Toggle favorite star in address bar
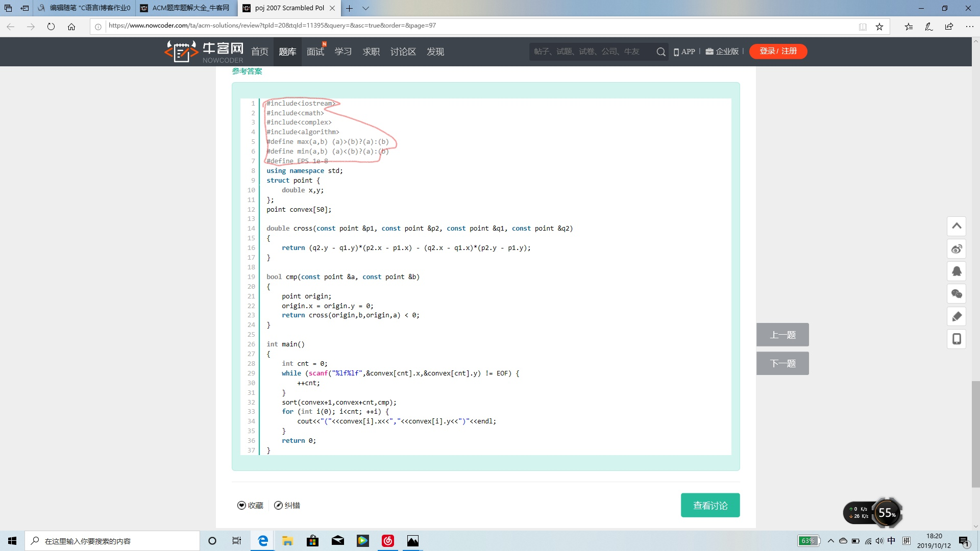 [x=879, y=27]
